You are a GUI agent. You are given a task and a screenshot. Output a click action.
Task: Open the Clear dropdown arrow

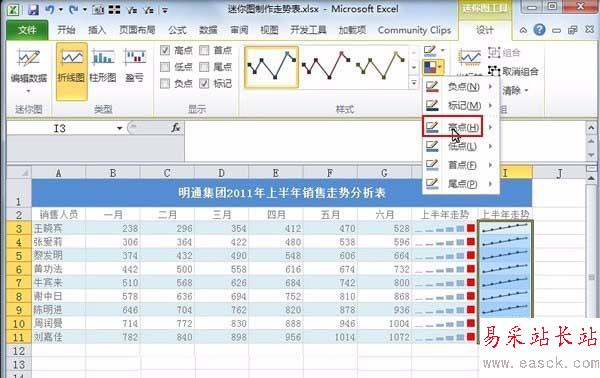(x=527, y=91)
